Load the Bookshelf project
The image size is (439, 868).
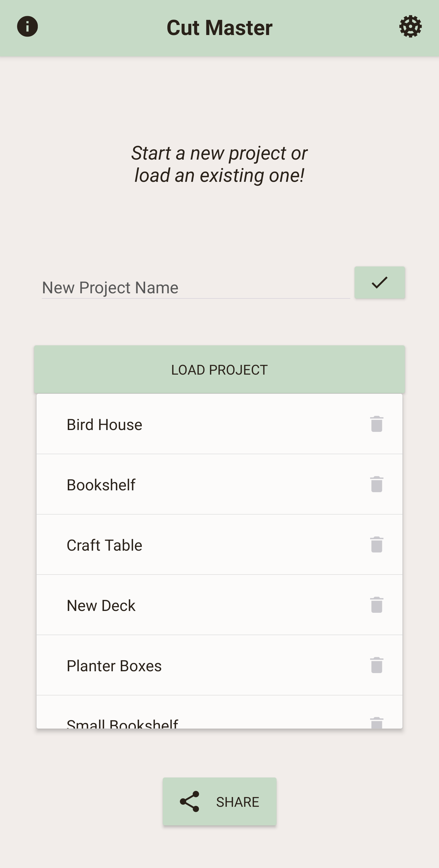220,484
